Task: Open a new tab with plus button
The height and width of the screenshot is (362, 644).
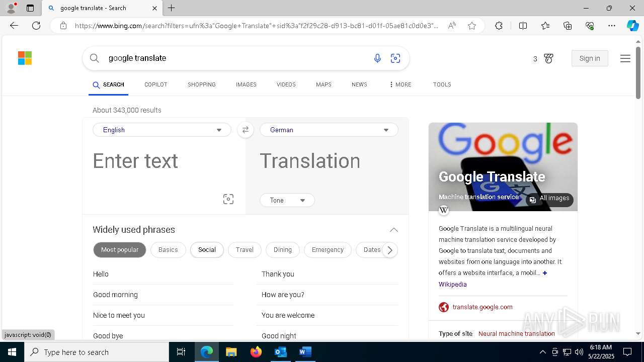Action: [172, 8]
